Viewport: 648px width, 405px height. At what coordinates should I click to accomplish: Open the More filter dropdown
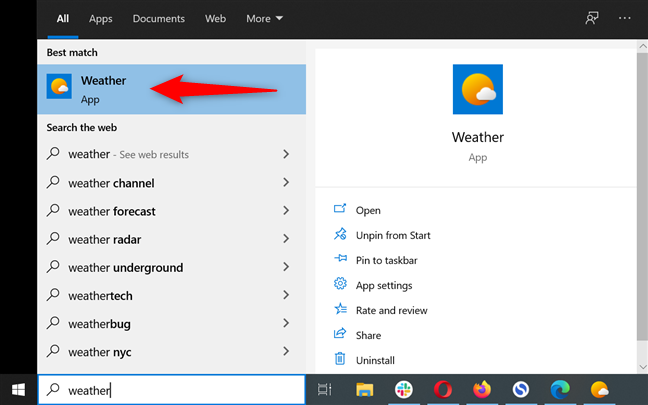click(x=264, y=19)
